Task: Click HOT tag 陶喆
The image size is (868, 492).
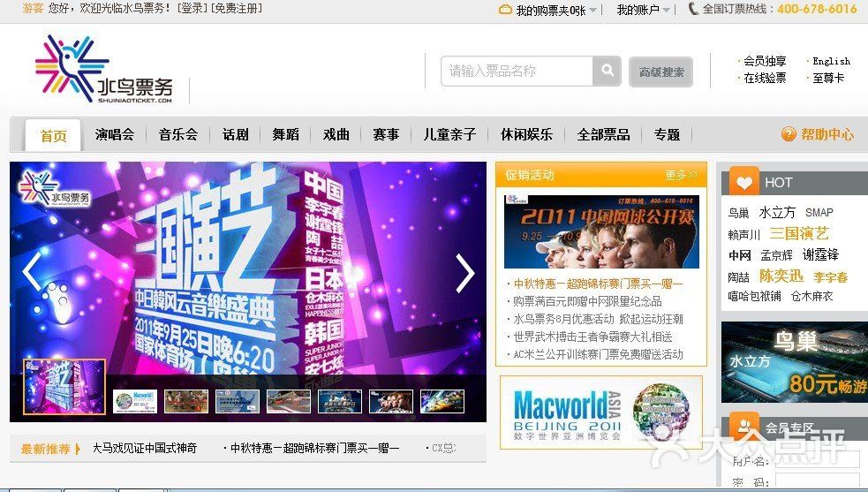Action: [x=738, y=277]
